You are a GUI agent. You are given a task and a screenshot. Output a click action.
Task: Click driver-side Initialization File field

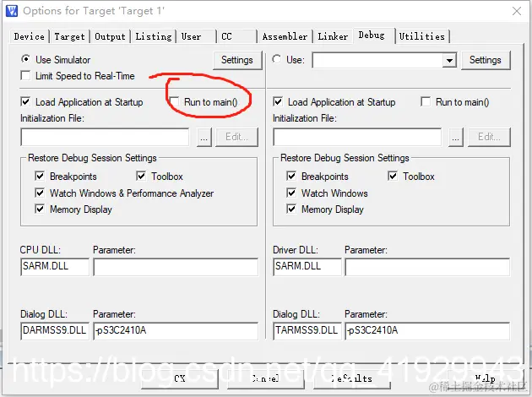(357, 137)
